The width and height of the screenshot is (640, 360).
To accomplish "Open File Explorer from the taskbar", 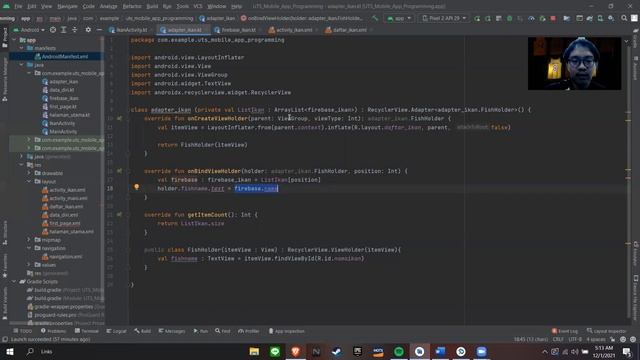I will [254, 351].
